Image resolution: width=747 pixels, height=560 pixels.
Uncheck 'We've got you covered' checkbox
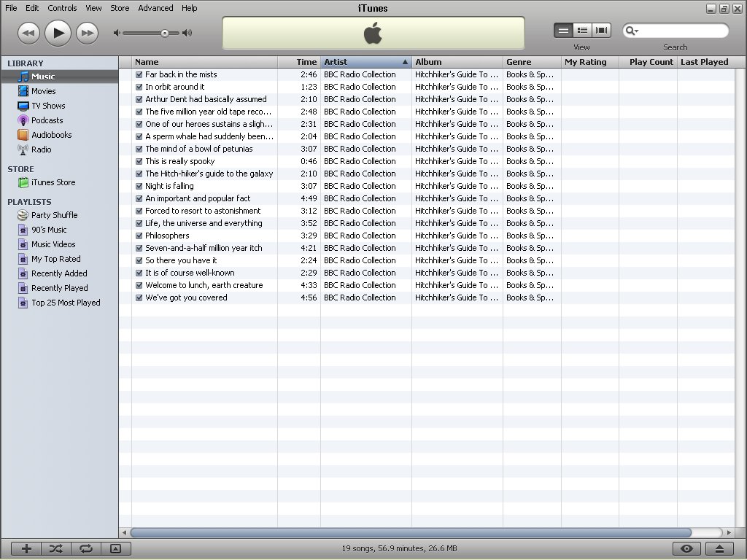139,297
